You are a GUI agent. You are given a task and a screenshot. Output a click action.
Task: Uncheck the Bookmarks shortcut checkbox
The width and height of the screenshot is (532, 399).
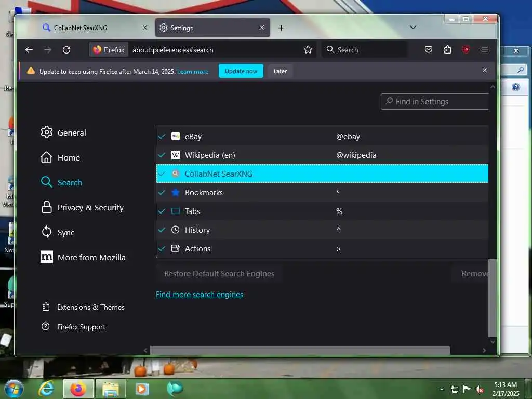[162, 192]
